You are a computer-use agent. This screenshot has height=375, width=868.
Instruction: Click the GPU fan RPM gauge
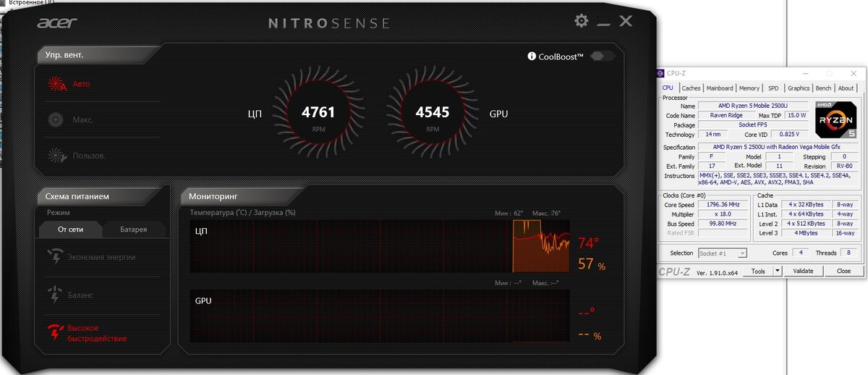coord(433,114)
